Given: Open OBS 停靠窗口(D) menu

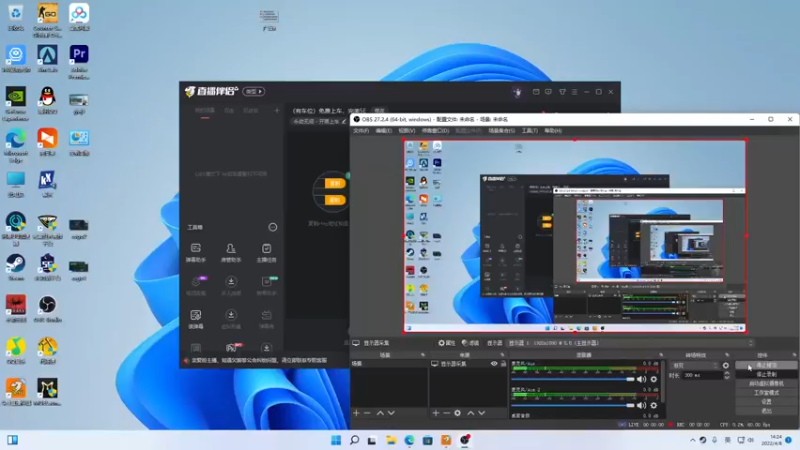Looking at the screenshot, I should click(x=435, y=131).
